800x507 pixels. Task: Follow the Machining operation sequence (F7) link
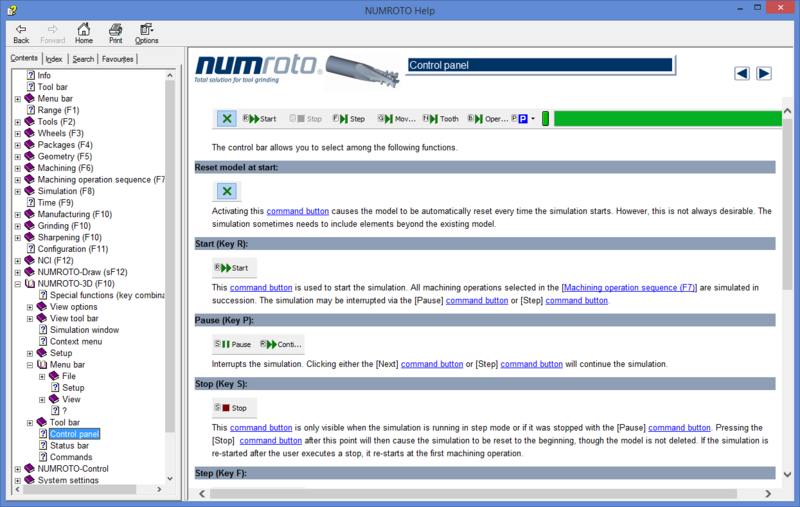coord(629,288)
